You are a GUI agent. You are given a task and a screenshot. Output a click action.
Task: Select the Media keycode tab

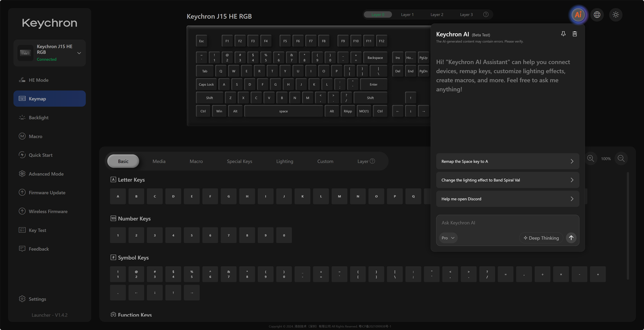click(159, 161)
